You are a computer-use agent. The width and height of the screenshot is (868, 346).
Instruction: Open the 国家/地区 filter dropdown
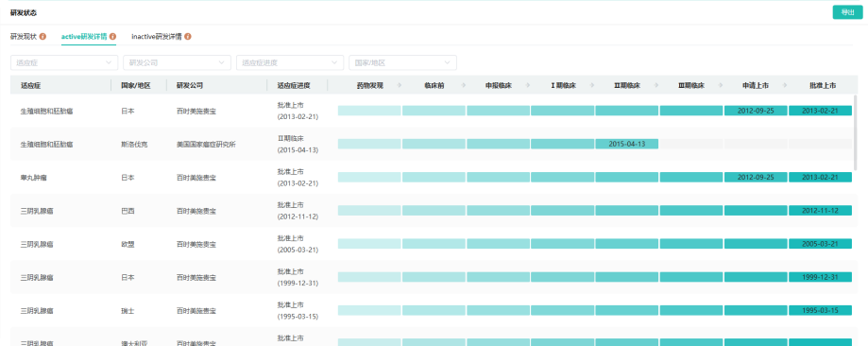click(x=403, y=62)
